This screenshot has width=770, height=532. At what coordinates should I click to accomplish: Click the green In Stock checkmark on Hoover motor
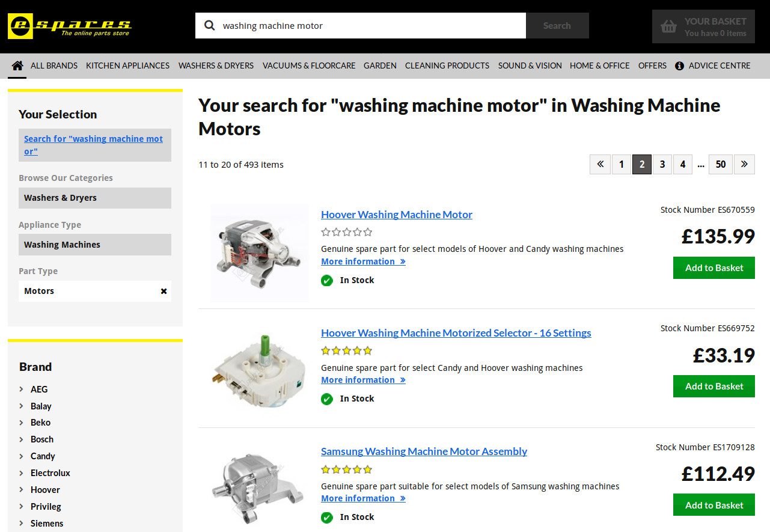(326, 280)
